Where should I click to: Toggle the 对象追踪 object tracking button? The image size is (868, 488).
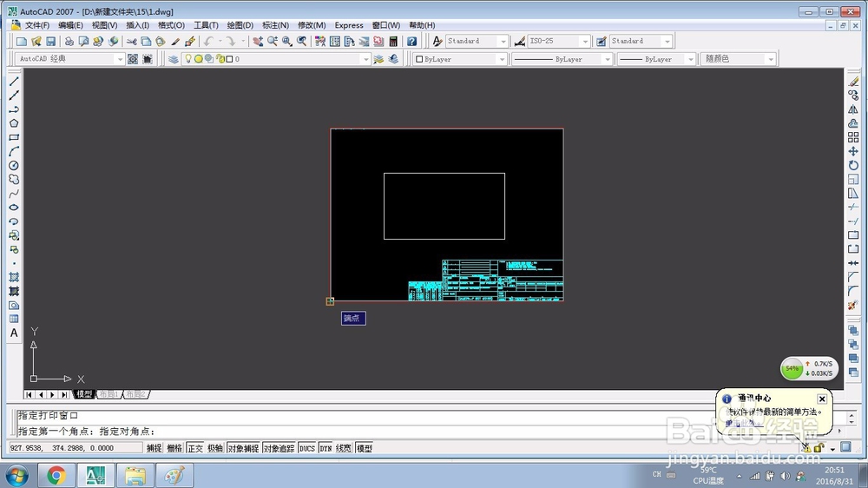point(279,448)
